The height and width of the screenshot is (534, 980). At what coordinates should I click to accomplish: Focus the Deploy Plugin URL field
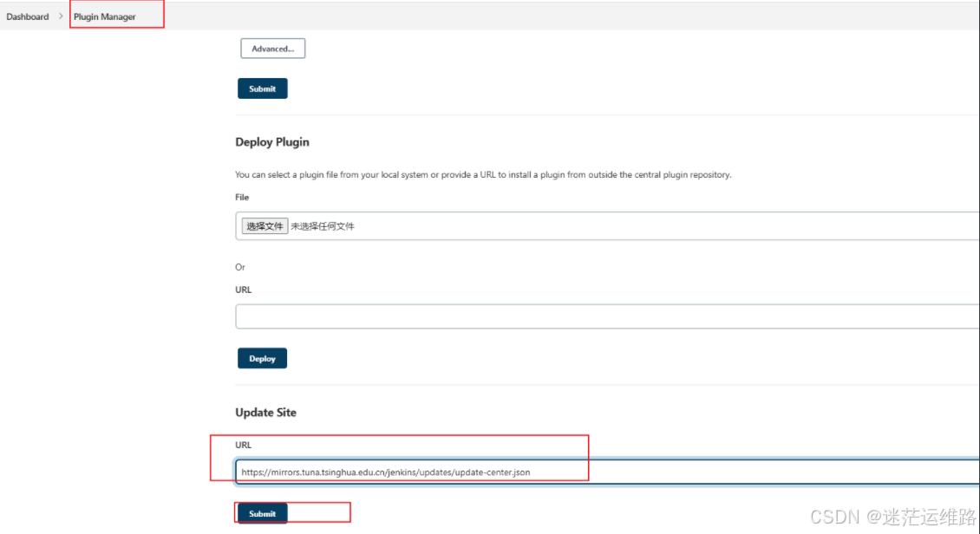point(607,316)
